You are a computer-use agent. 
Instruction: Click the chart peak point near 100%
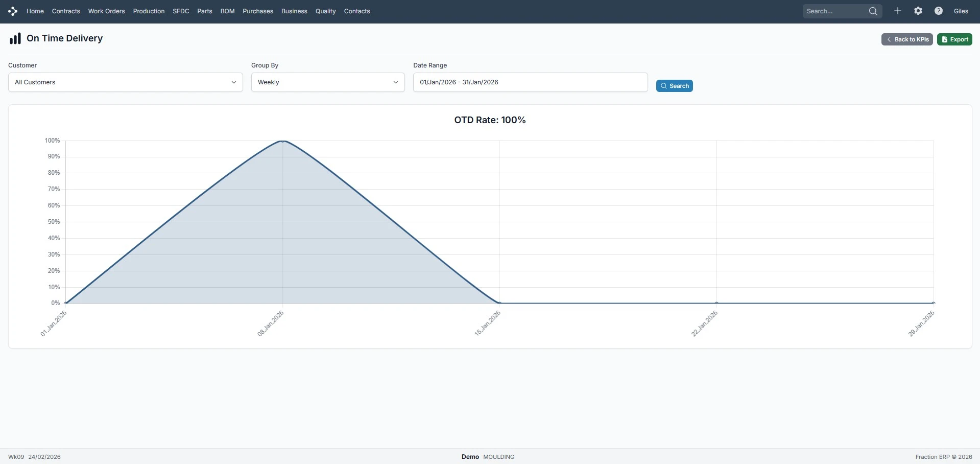point(282,142)
